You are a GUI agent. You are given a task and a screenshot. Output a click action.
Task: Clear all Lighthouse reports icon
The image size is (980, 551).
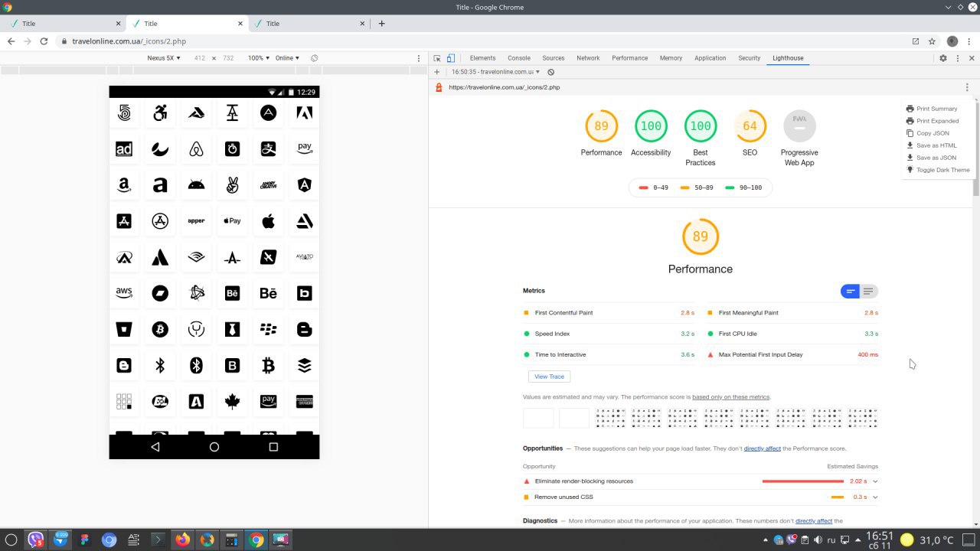point(550,72)
